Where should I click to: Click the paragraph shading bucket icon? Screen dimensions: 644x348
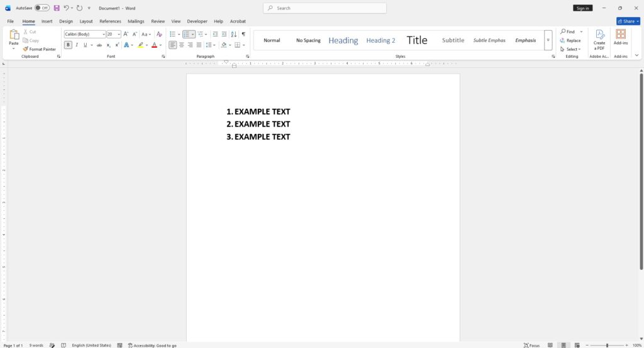tap(224, 45)
